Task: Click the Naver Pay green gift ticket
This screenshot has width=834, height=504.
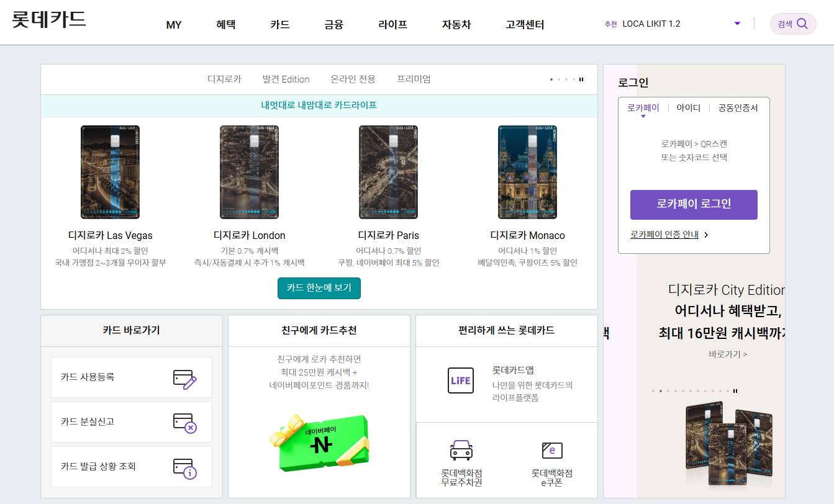Action: pyautogui.click(x=319, y=442)
